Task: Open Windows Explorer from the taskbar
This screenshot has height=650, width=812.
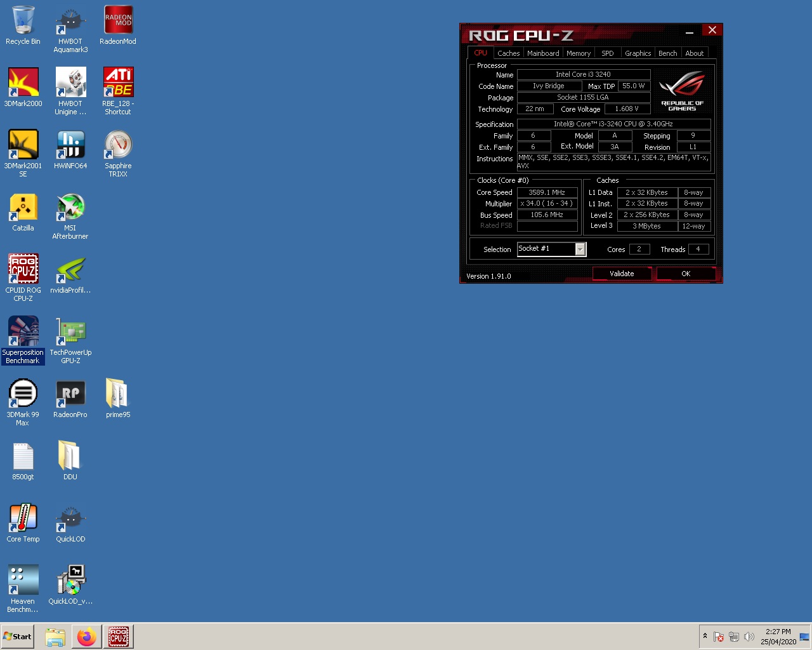Action: pyautogui.click(x=55, y=637)
